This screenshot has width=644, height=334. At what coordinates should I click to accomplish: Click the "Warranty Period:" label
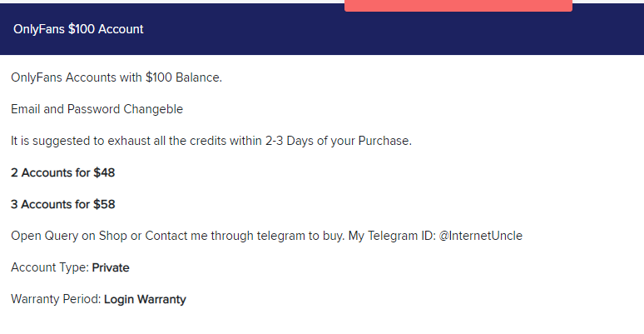coord(55,299)
